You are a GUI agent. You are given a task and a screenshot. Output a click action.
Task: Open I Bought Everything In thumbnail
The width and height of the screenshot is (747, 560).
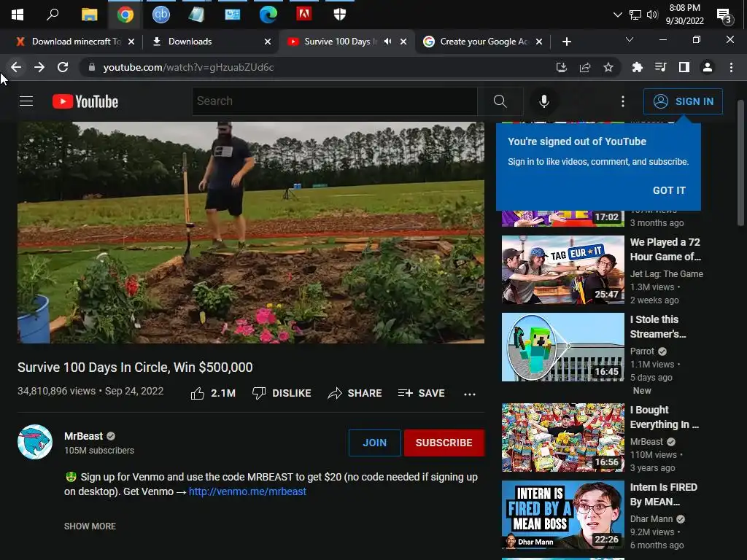coord(563,437)
